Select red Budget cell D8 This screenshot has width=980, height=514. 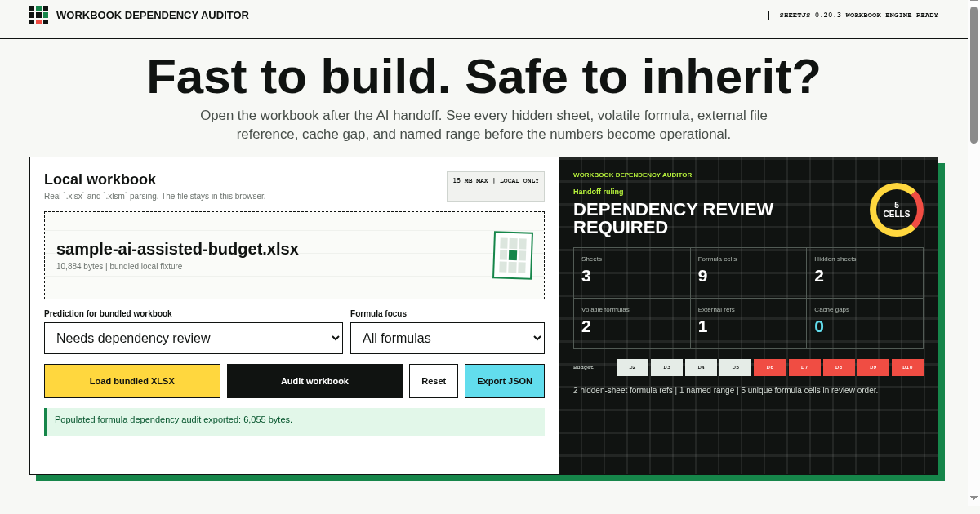coord(839,367)
